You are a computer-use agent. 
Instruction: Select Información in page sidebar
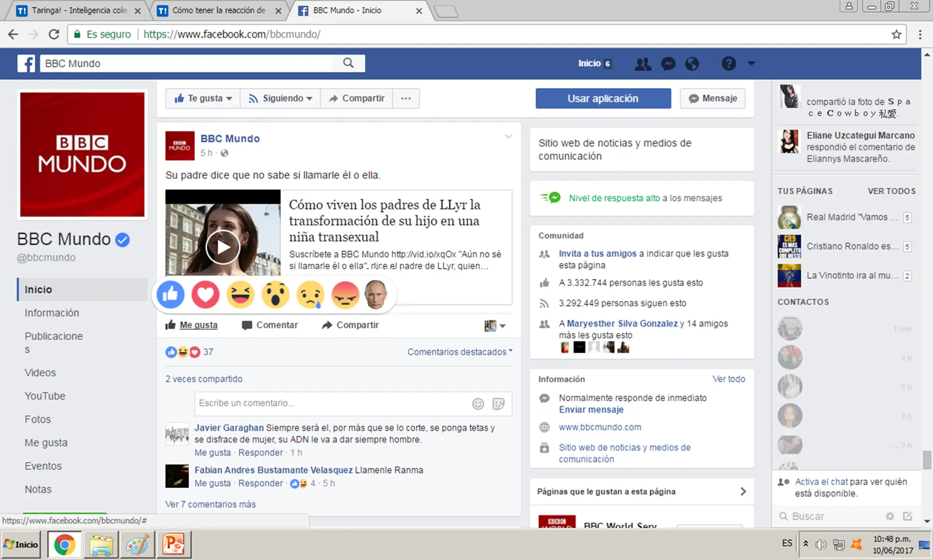click(52, 313)
